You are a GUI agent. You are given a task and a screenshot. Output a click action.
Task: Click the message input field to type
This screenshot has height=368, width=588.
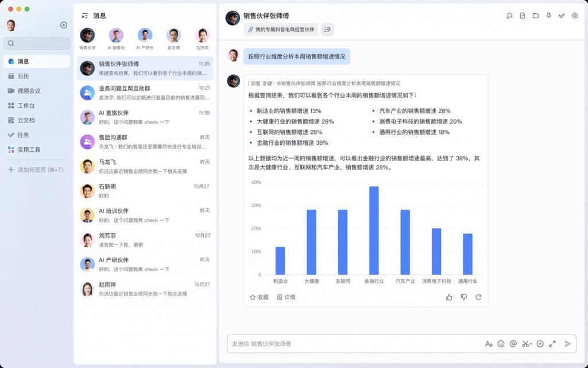(345, 343)
